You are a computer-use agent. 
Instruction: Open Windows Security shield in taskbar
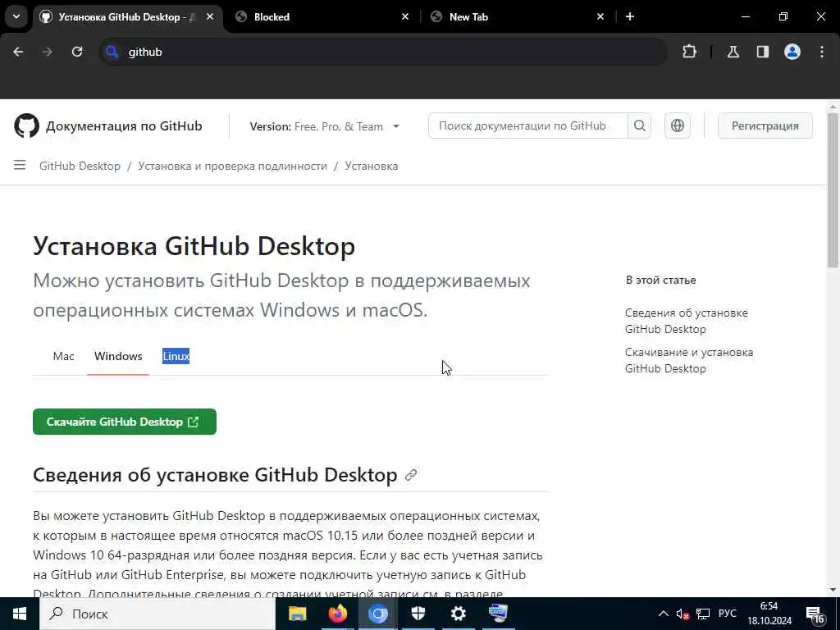(418, 614)
